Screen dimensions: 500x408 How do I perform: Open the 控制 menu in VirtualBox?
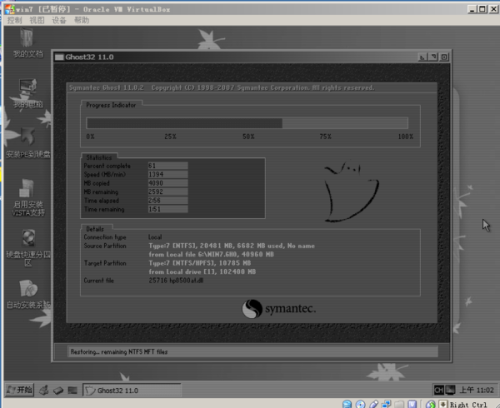click(14, 20)
